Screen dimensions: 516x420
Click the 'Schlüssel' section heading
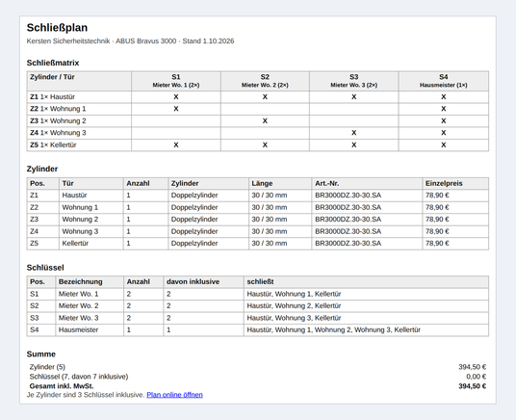point(45,268)
